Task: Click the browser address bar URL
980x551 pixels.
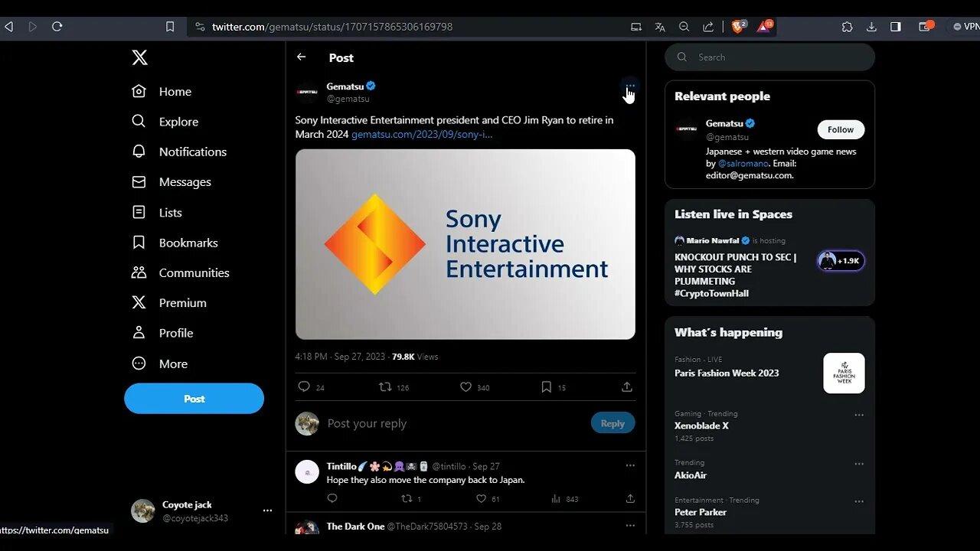Action: tap(332, 26)
